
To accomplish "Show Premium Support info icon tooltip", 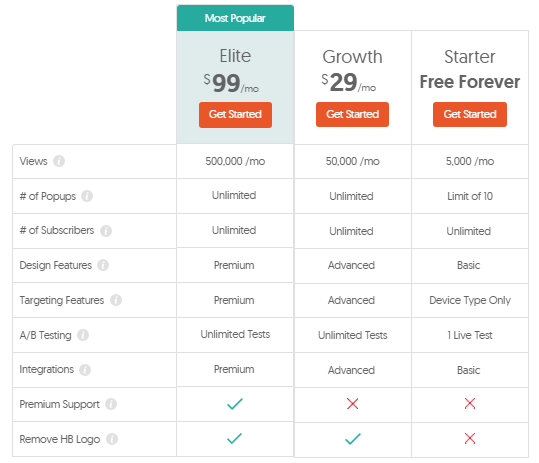I will coord(111,404).
